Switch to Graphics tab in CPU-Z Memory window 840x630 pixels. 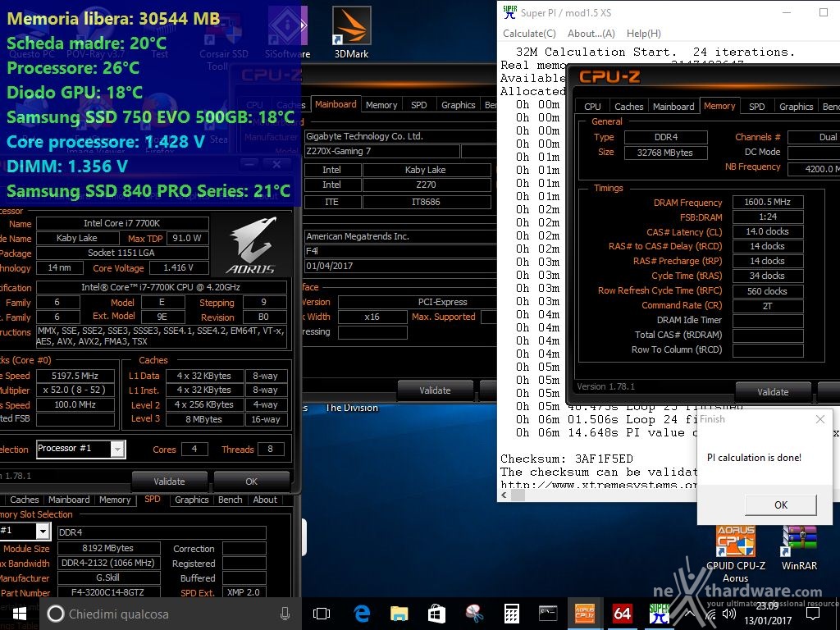(x=796, y=107)
